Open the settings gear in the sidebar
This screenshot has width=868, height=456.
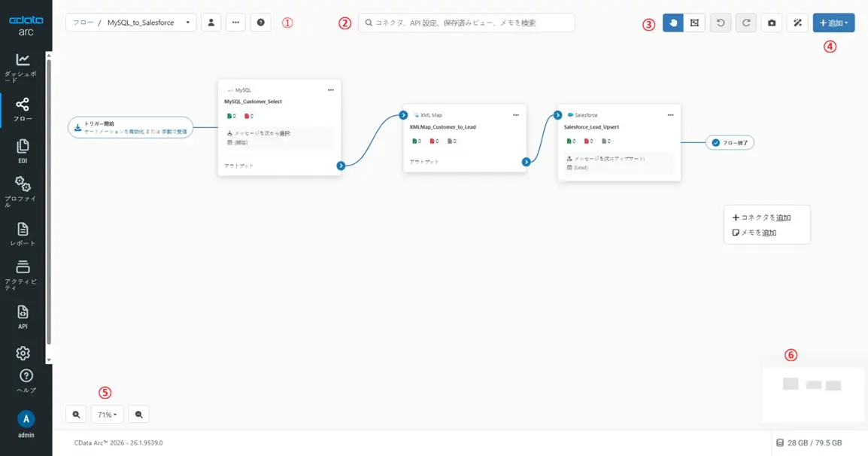point(23,353)
